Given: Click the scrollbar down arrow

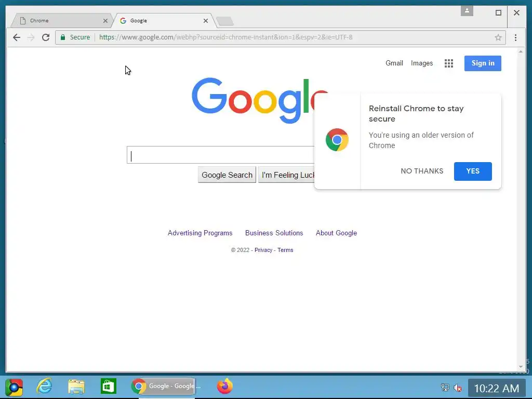Looking at the screenshot, I should [521, 367].
